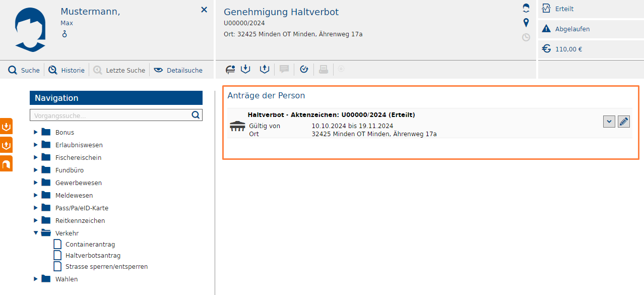Collapse the Verkehr folder
The width and height of the screenshot is (644, 295).
pos(36,233)
